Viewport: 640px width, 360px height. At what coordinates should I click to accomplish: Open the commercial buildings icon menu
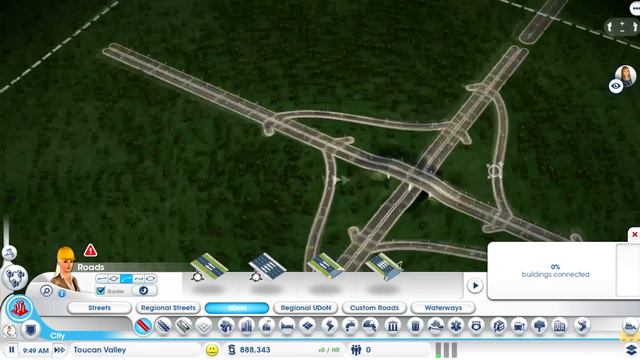247,326
